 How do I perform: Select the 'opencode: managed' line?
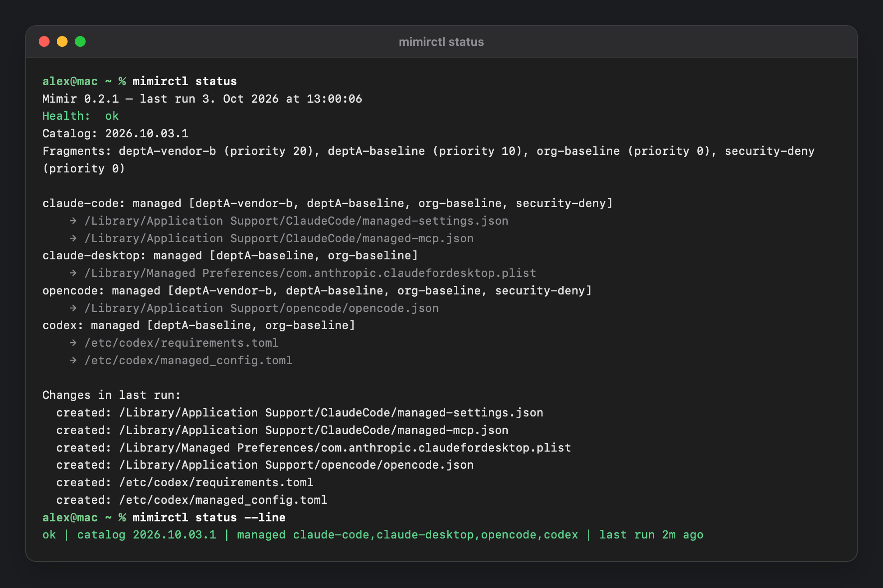coord(317,290)
